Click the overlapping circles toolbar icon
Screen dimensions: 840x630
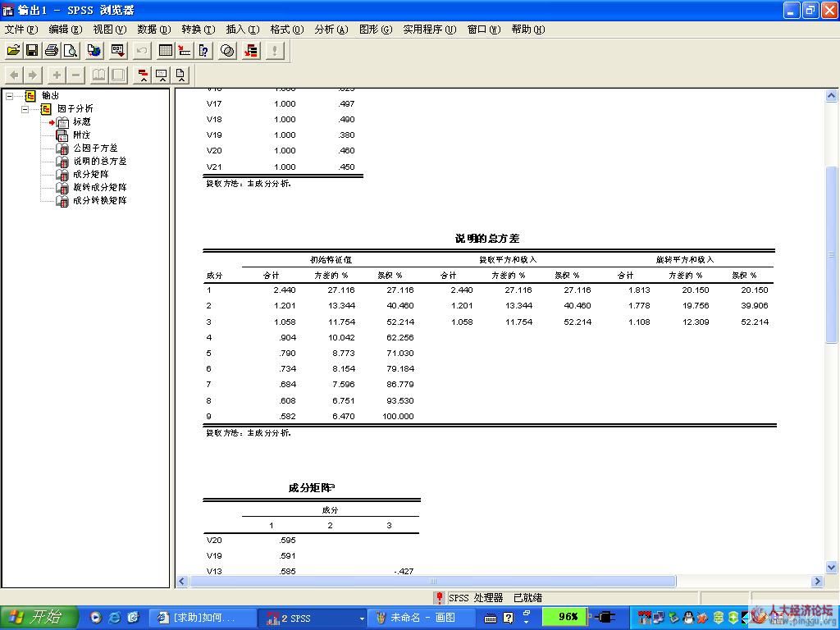pyautogui.click(x=228, y=50)
